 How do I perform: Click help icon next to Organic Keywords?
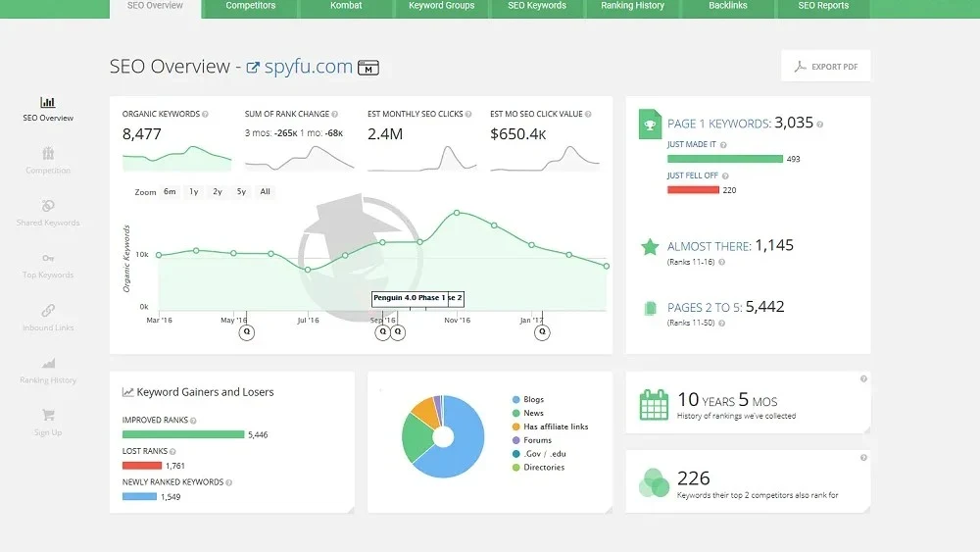coord(205,115)
